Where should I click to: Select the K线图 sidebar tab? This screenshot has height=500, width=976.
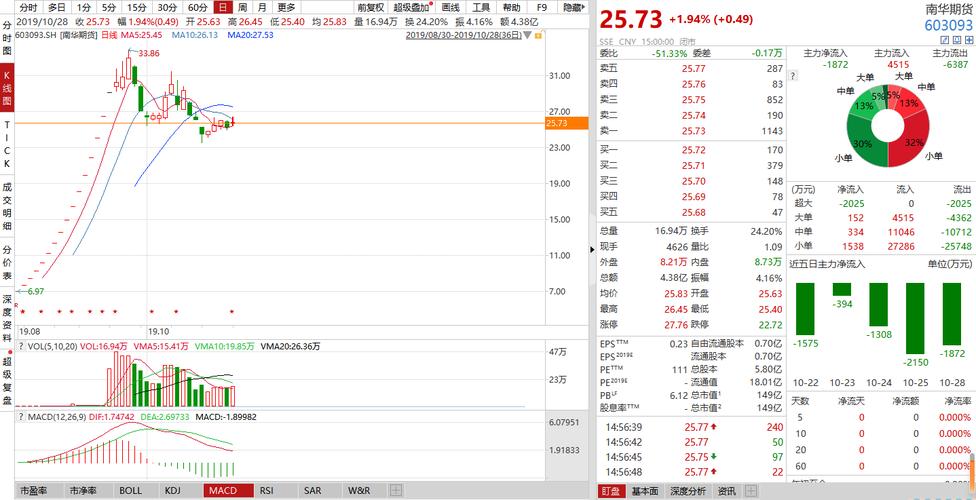(x=7, y=87)
